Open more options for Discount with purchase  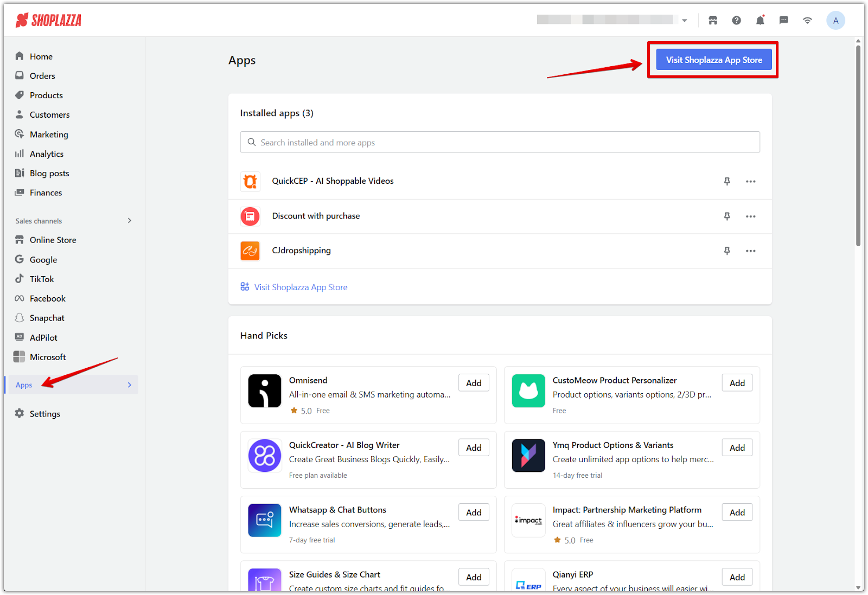751,216
